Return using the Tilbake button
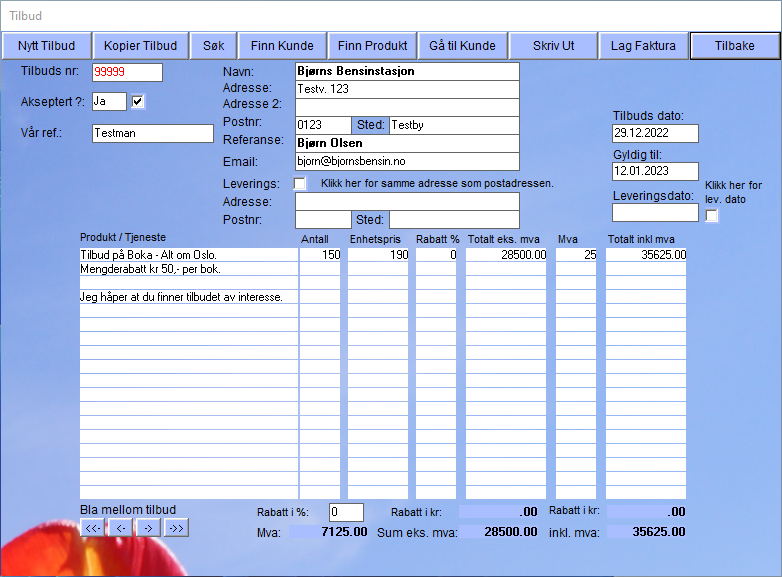Image resolution: width=782 pixels, height=577 pixels. (x=734, y=46)
